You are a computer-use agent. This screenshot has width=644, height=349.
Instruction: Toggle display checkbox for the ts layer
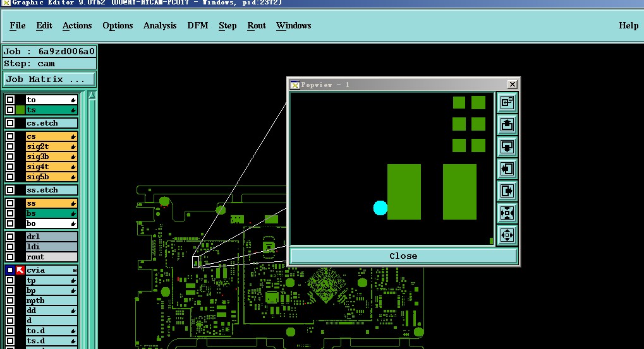[10, 110]
